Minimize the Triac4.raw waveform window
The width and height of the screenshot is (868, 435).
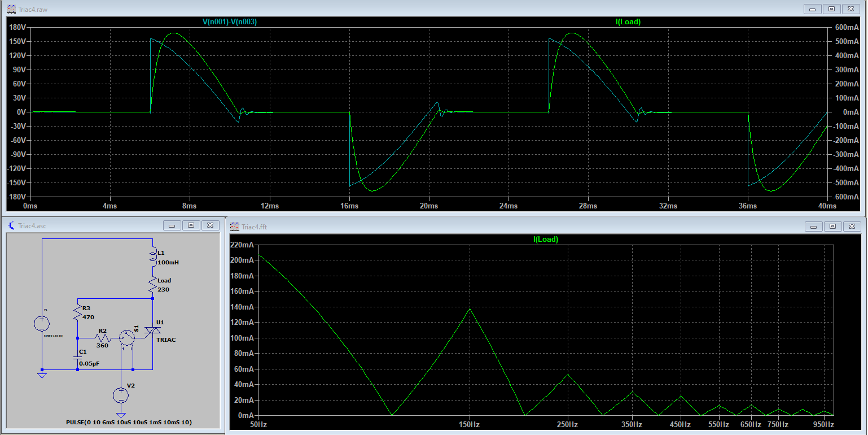point(813,9)
